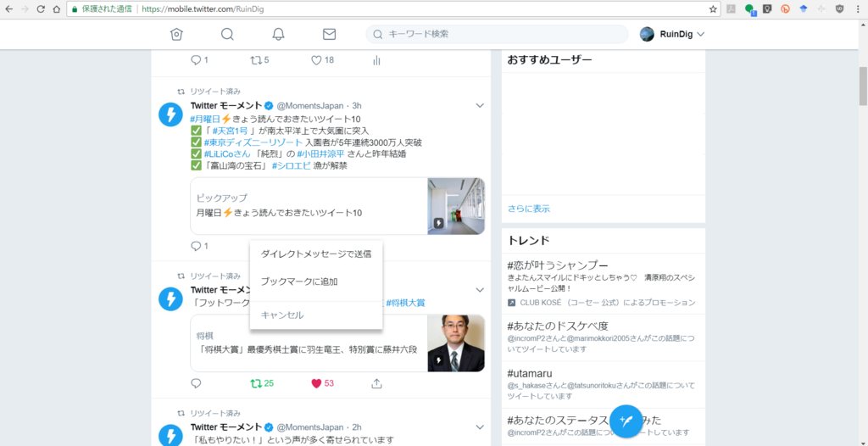Click さらに表示 under おすすめユーザー
868x446 pixels.
(x=529, y=209)
